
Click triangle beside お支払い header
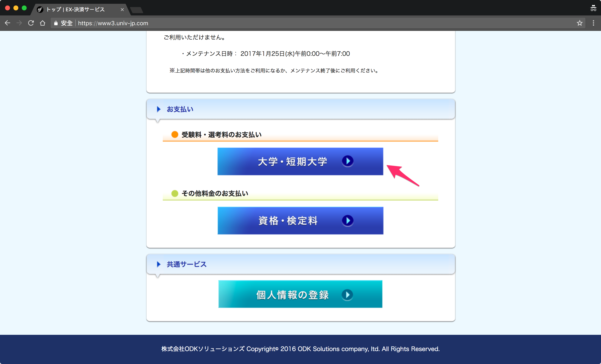(159, 109)
